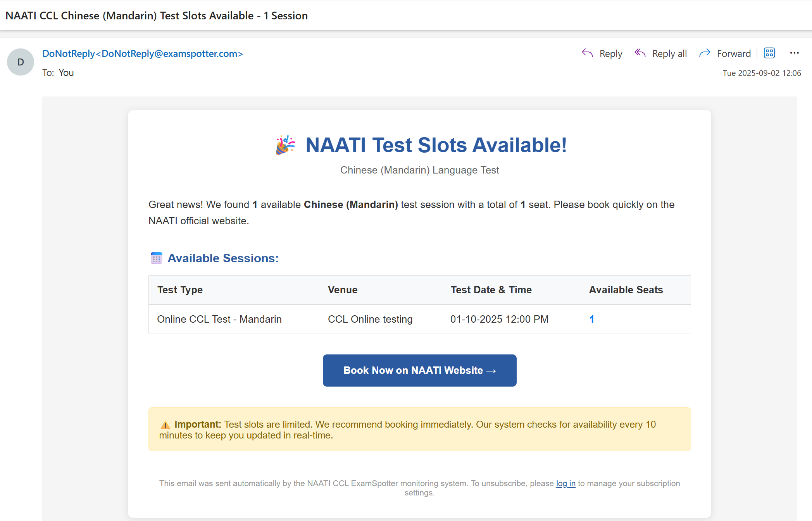Click sender address DoNotReply@examspotter.com
Viewport: 812px width, 521px height.
143,53
